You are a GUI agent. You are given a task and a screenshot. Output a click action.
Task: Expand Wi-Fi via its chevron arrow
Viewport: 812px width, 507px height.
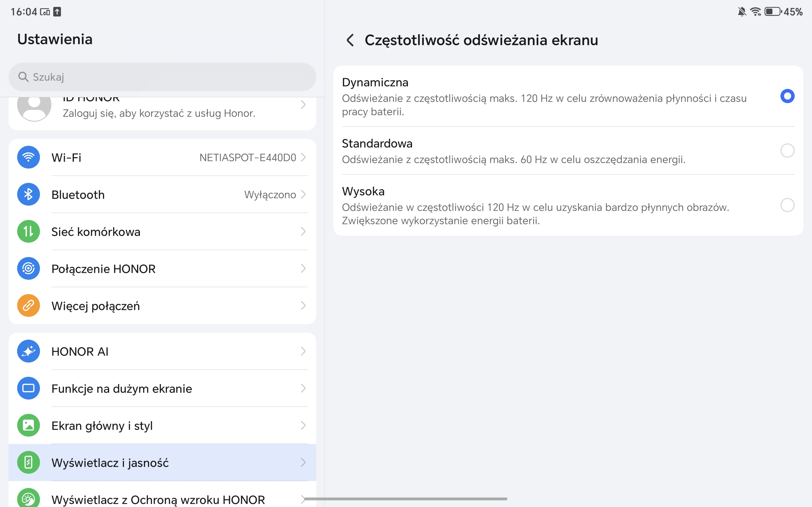pos(303,157)
